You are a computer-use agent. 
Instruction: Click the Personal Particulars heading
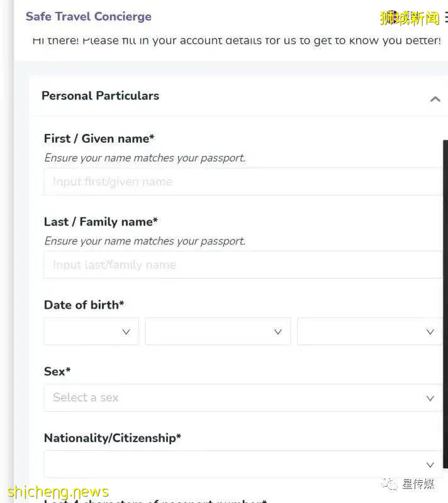point(100,96)
